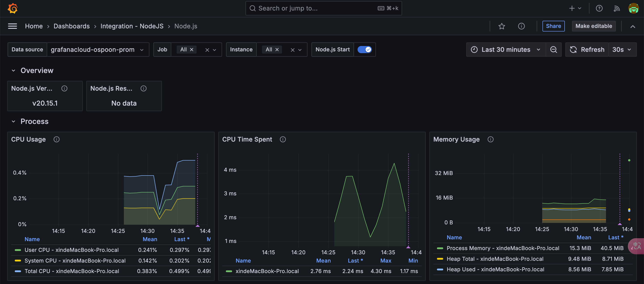Open the CPU Usage panel title

pos(28,140)
